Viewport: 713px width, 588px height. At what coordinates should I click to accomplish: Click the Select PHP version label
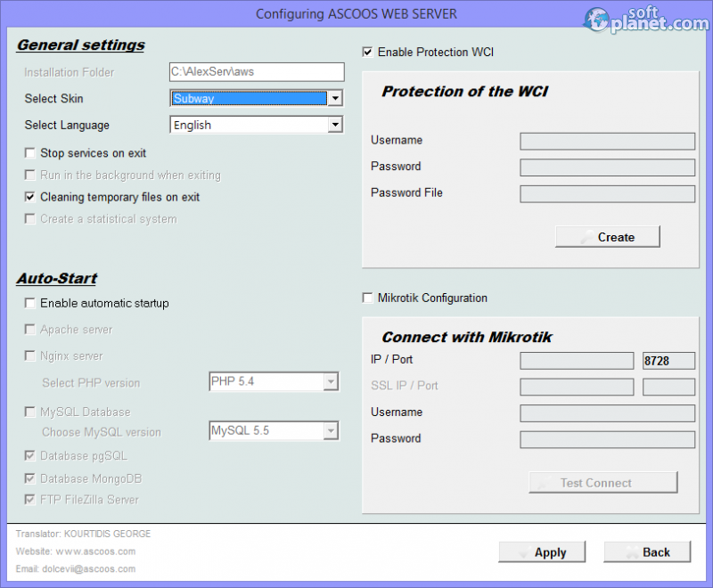91,382
